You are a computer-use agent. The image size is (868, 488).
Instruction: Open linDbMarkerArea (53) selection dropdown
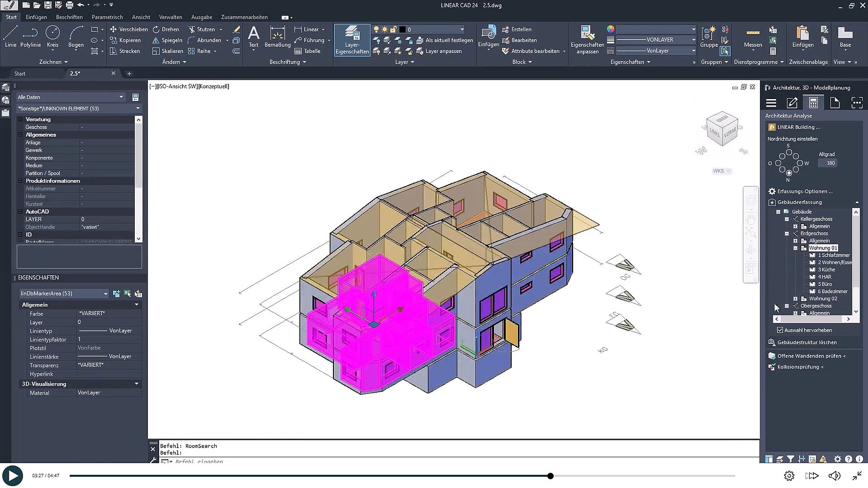coord(63,293)
